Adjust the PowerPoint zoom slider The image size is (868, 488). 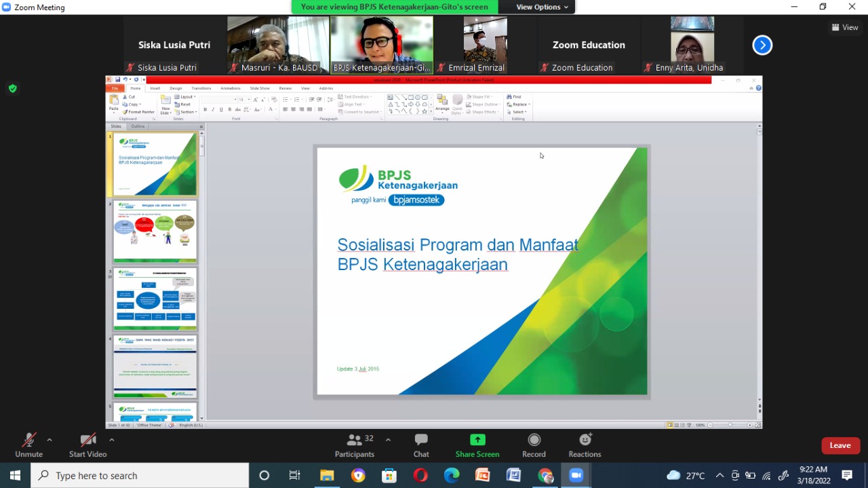pos(730,425)
